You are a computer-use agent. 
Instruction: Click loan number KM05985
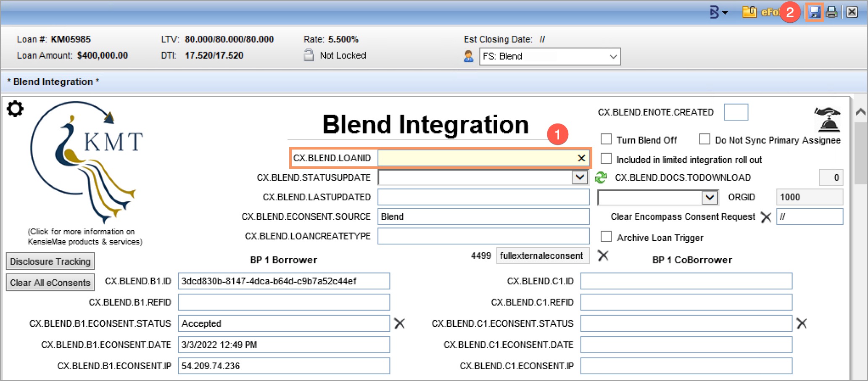tap(71, 39)
